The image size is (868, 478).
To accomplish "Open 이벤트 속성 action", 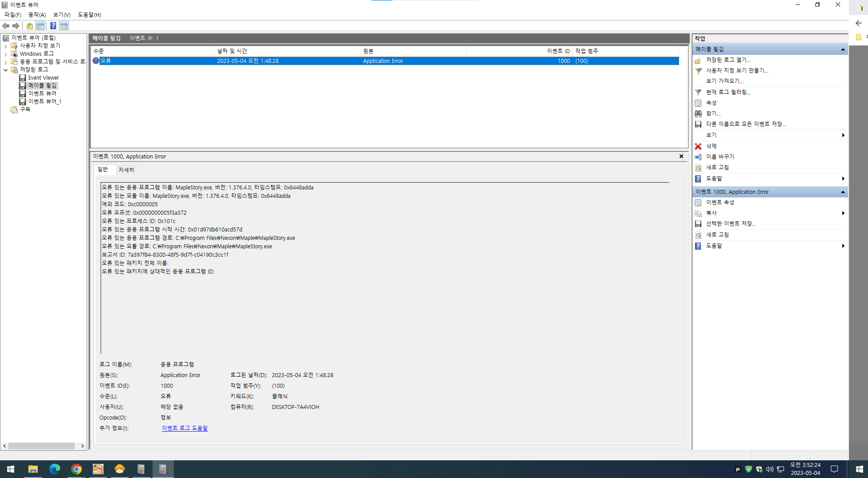I will click(x=720, y=202).
